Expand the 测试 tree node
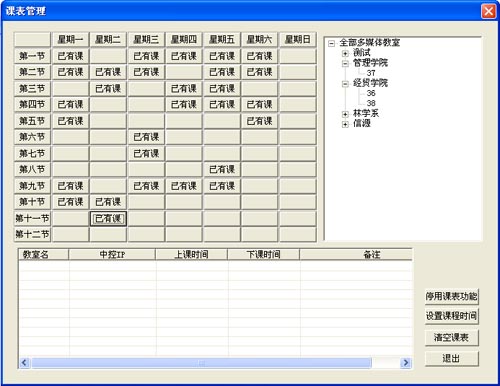 tap(345, 53)
